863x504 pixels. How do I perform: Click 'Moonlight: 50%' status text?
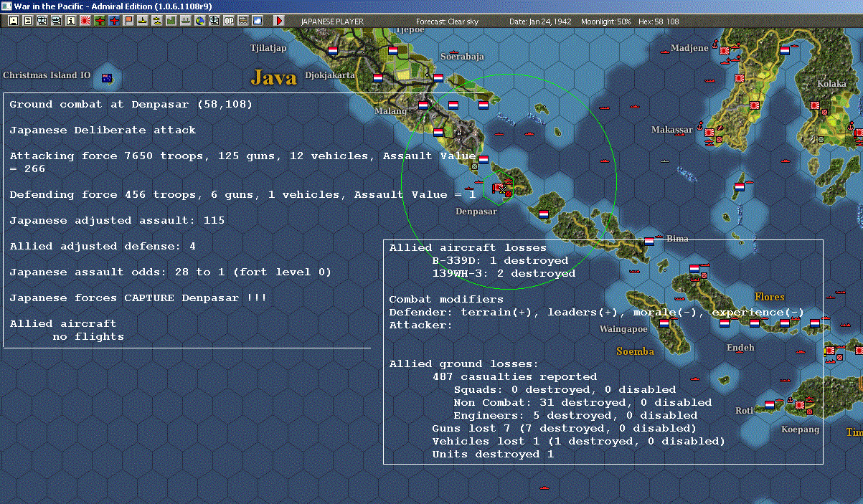pyautogui.click(x=606, y=22)
